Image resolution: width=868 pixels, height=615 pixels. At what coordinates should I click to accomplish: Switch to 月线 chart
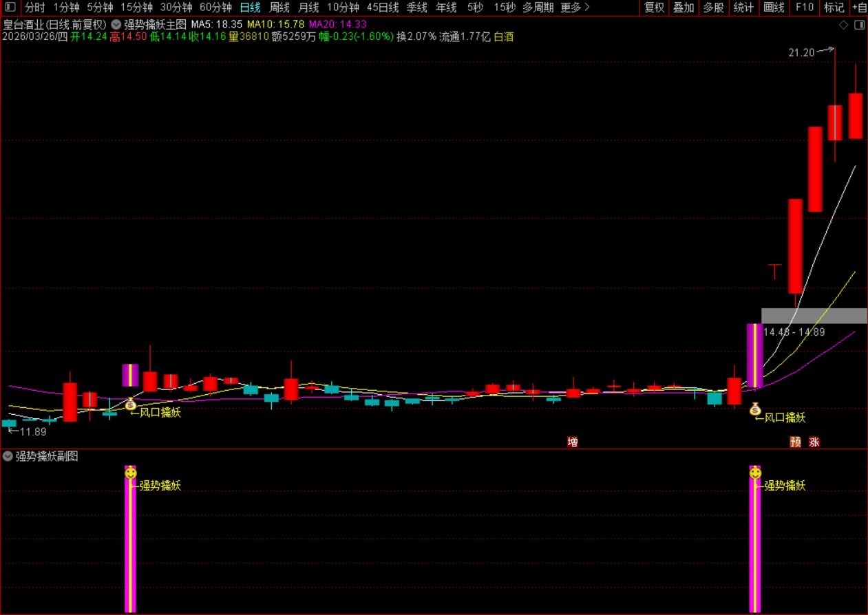pyautogui.click(x=309, y=8)
